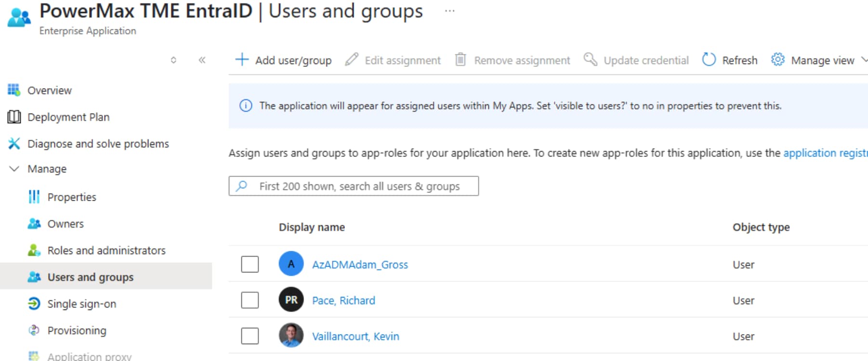Collapse the Manage section chevron

tap(14, 169)
